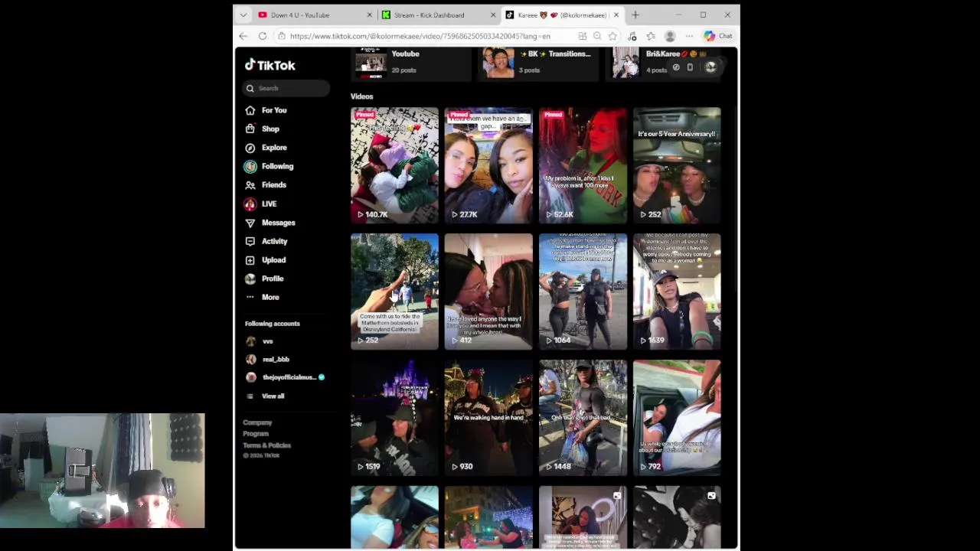Switch to the Stream Kick Dashboard tab
980x551 pixels.
439,15
